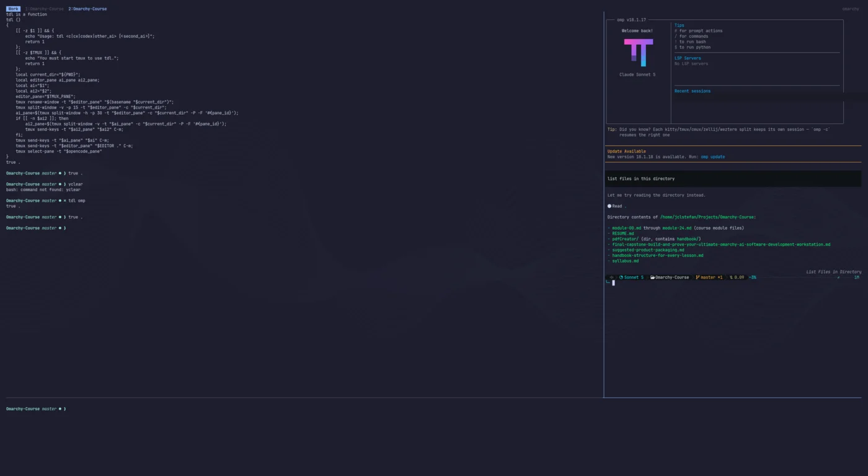This screenshot has height=476, width=868.
Task: Click the '/ for commands' tip
Action: click(x=691, y=36)
